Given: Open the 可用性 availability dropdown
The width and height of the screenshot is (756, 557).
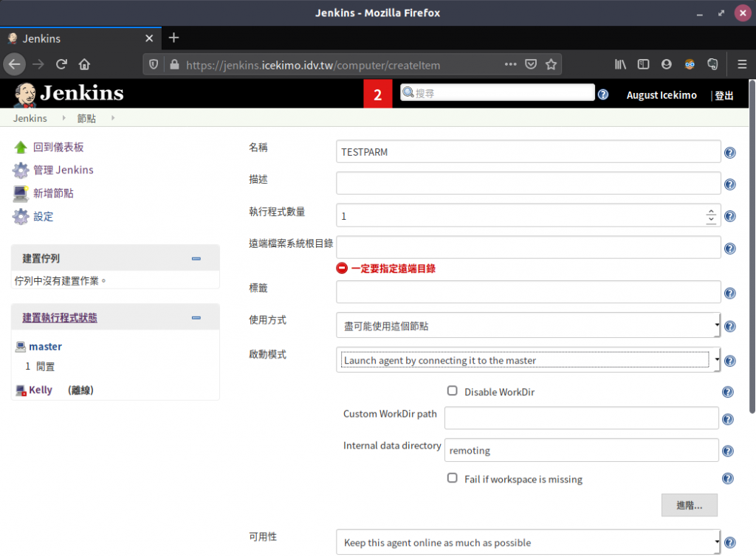Looking at the screenshot, I should pos(528,542).
